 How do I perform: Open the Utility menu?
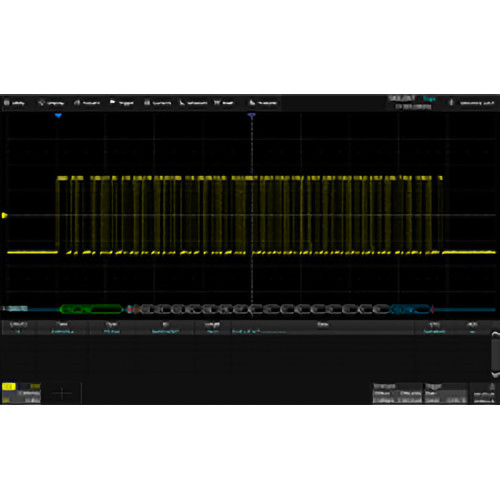point(14,103)
